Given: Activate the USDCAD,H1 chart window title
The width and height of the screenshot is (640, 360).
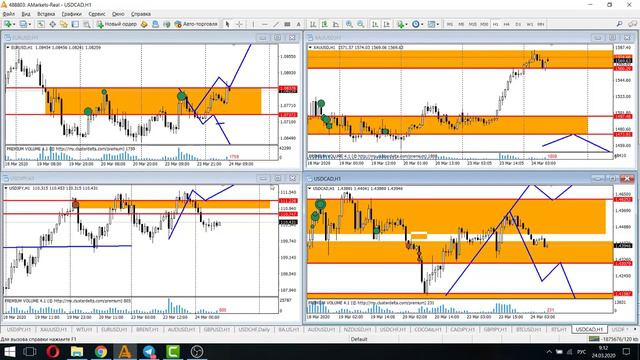Looking at the screenshot, I should (x=327, y=179).
